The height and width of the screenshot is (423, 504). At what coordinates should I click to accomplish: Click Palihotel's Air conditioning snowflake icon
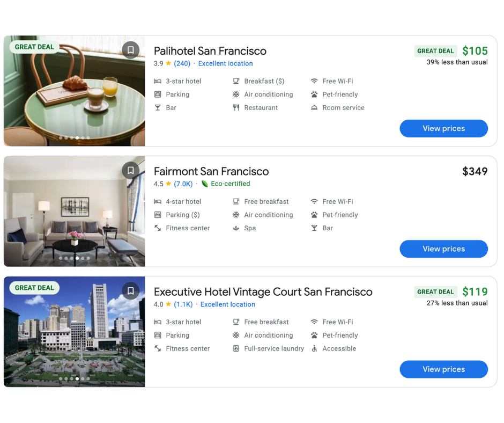coord(236,94)
